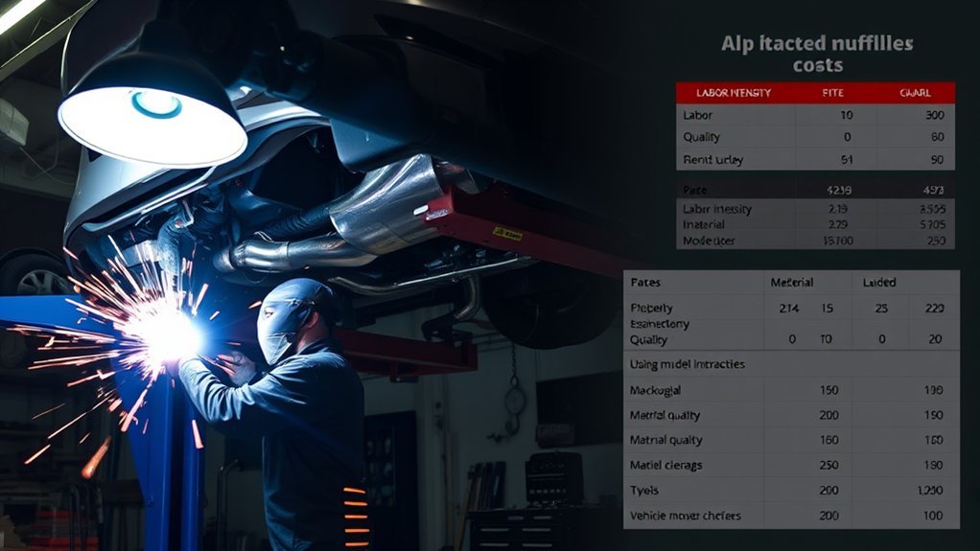Select value 10 in the Labor row
Image resolution: width=980 pixels, height=551 pixels.
(847, 116)
